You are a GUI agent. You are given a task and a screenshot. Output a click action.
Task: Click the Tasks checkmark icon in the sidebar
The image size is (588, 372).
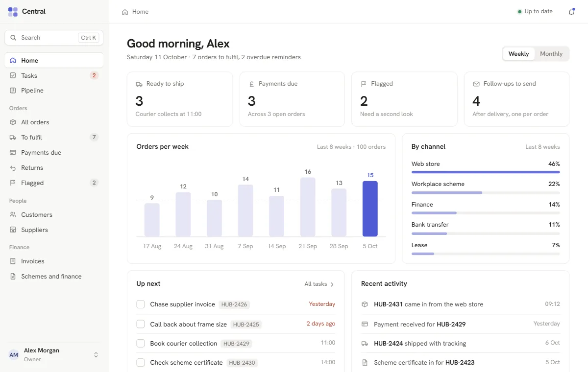(x=13, y=76)
